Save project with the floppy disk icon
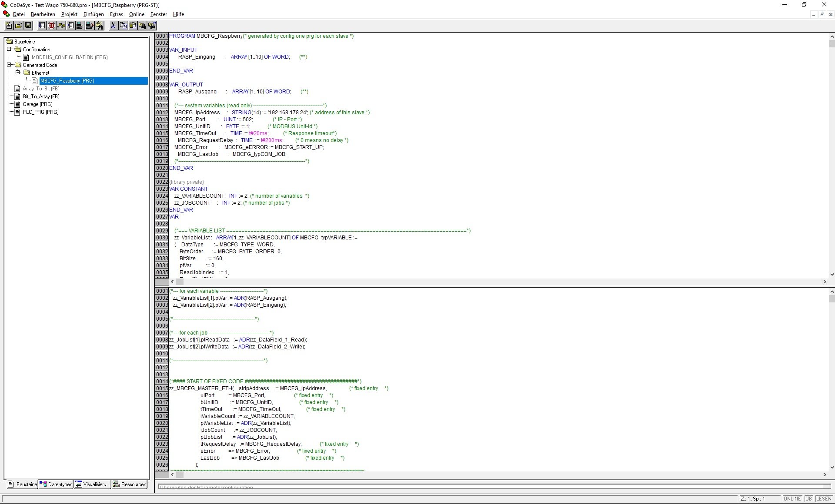The image size is (835, 504). click(x=28, y=26)
